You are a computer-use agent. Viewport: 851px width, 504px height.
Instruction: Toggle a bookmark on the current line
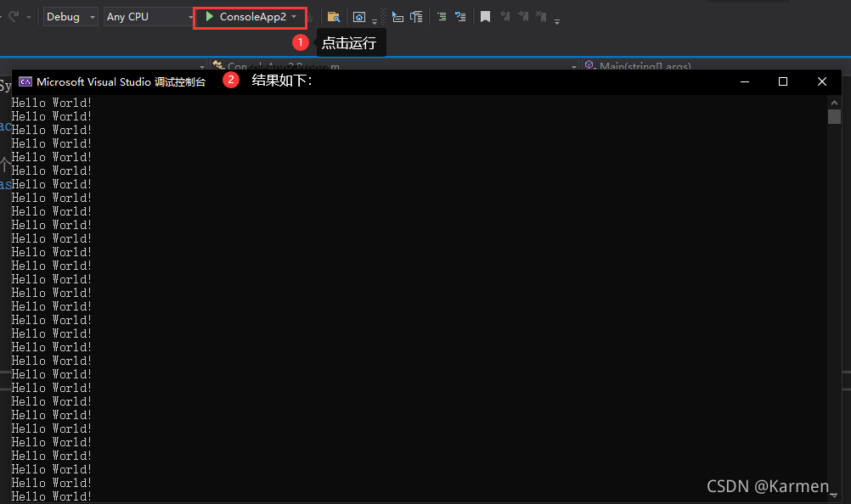(485, 17)
